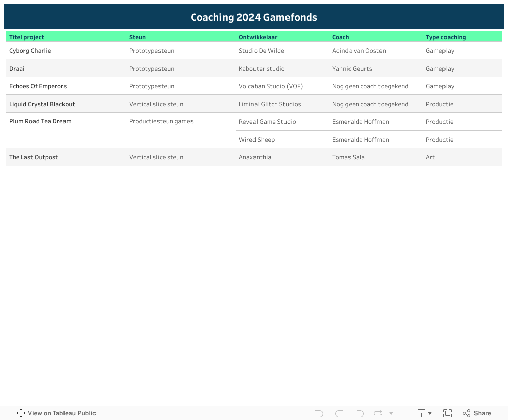Click the Titel project column header
The width and height of the screenshot is (508, 420).
click(26, 37)
